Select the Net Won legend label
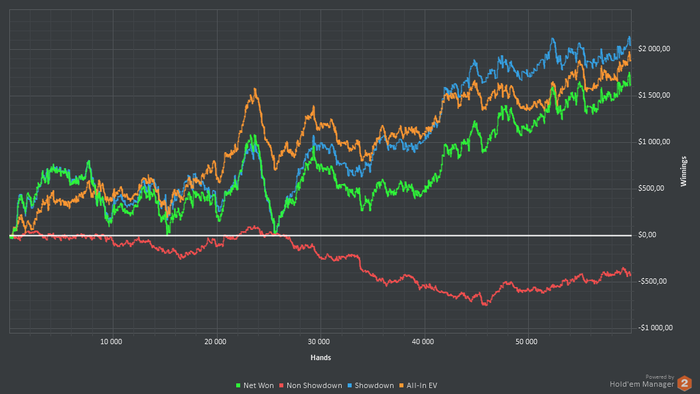 258,386
